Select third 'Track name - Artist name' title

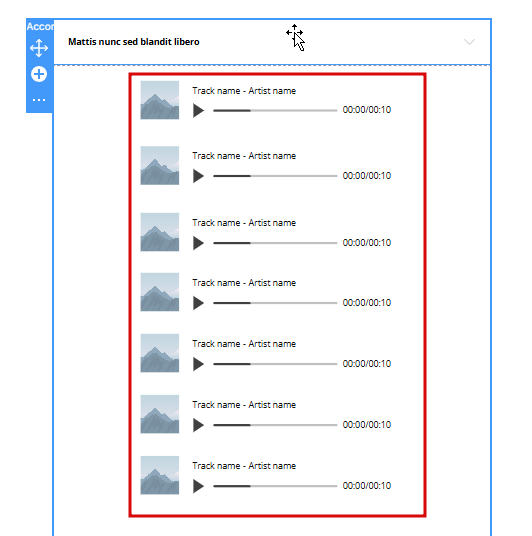(x=244, y=223)
